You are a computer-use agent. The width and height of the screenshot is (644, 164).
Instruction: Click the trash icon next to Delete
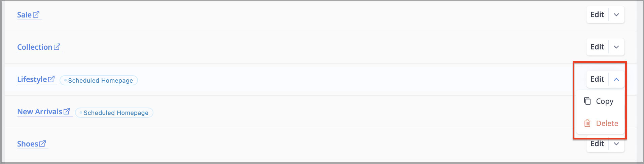(587, 123)
